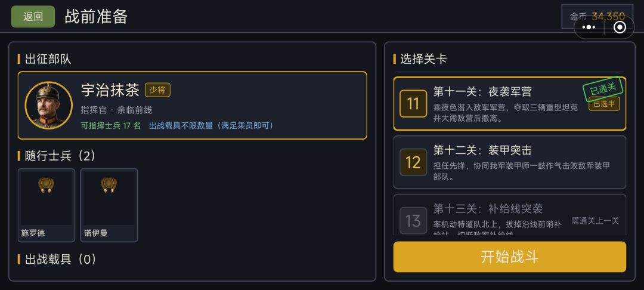
Task: Select the 诺伊曼 soldier badge emblem
Action: pyautogui.click(x=109, y=185)
